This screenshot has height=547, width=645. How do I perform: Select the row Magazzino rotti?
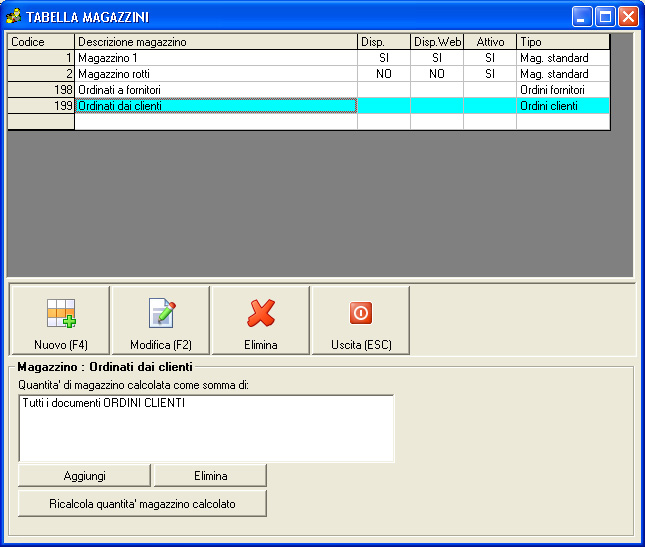pos(309,74)
